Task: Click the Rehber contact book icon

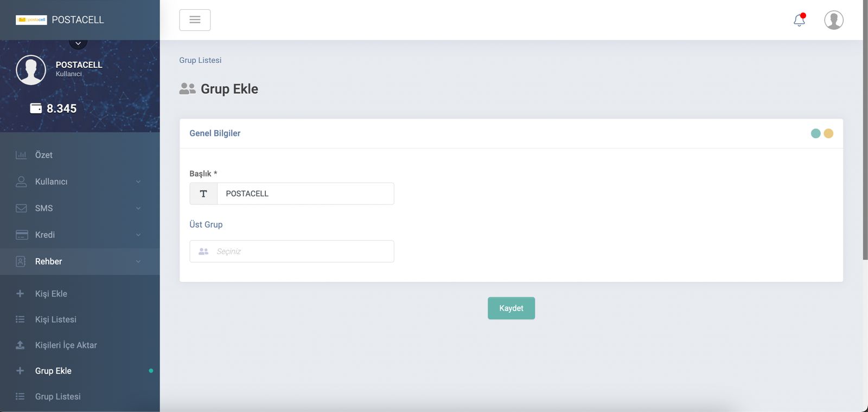Action: coord(21,261)
